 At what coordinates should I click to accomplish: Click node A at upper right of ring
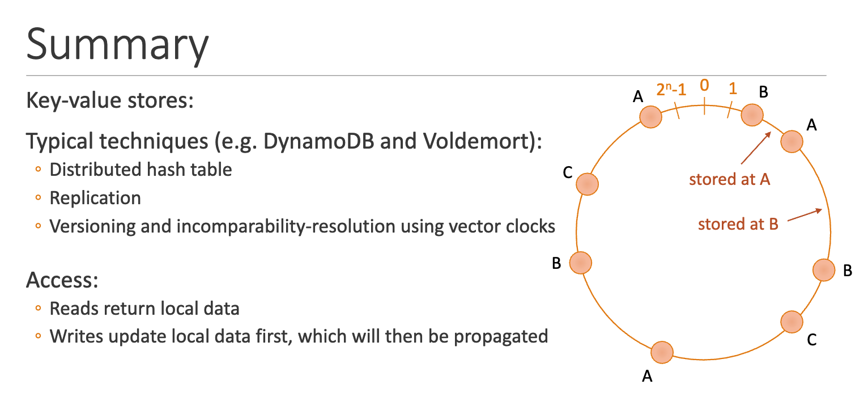(x=792, y=141)
